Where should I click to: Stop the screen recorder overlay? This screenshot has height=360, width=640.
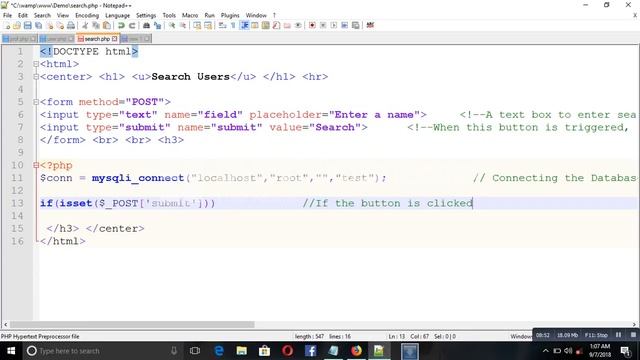(x=633, y=335)
